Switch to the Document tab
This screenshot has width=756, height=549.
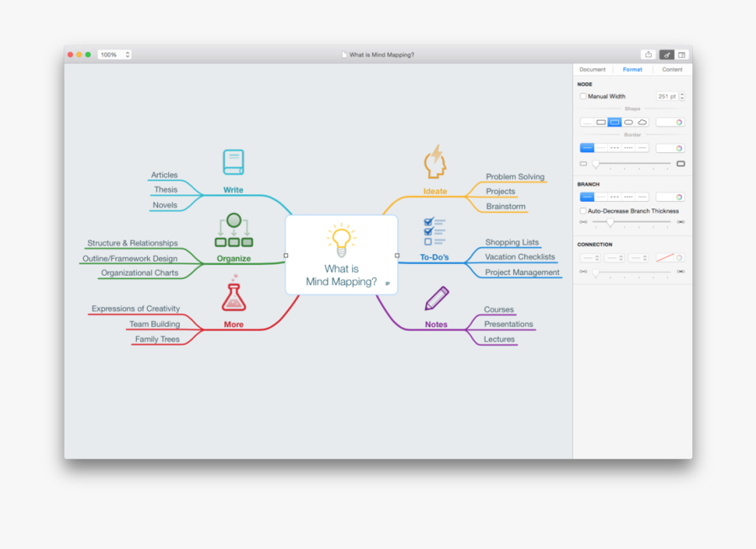point(592,69)
